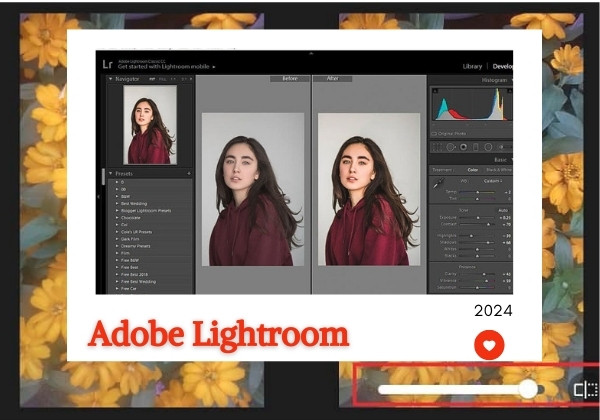Click the Temp slider handle
The image size is (600, 420).
coord(478,192)
